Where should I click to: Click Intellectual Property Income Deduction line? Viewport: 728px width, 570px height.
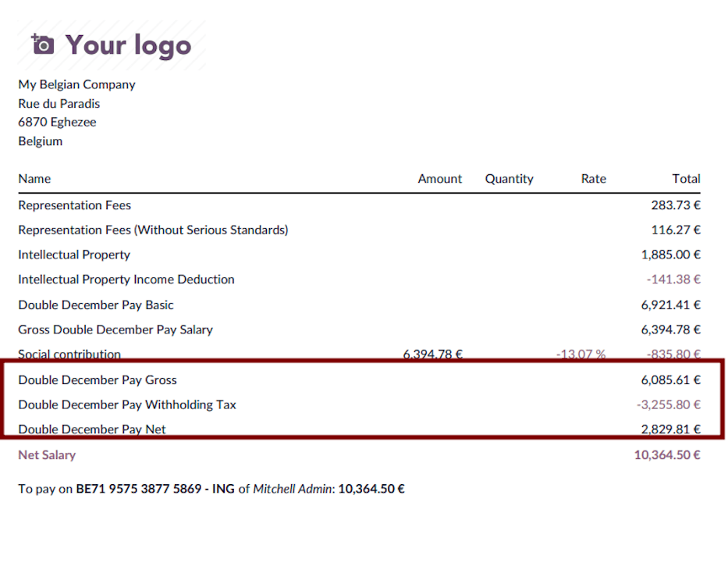126,280
